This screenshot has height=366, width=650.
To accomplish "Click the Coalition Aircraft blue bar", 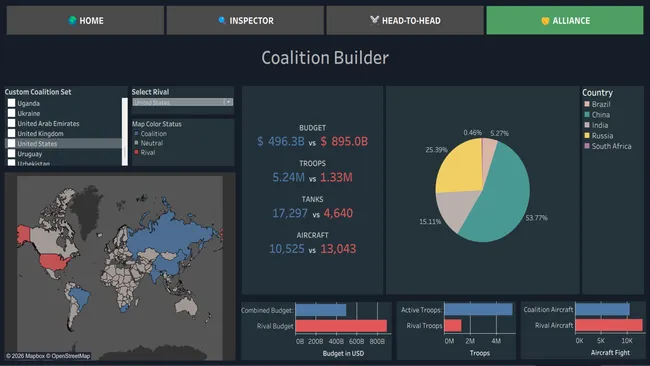I will pos(602,309).
